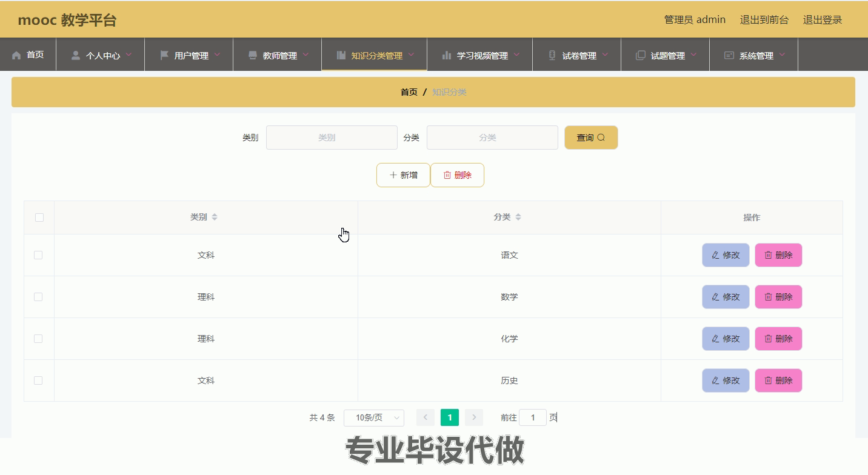The width and height of the screenshot is (868, 475).
Task: Expand the 试卷管理 dropdown chevron
Action: tap(605, 55)
